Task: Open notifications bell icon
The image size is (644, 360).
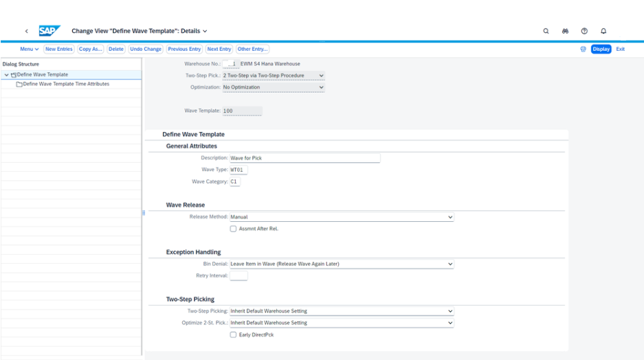Action: point(603,31)
